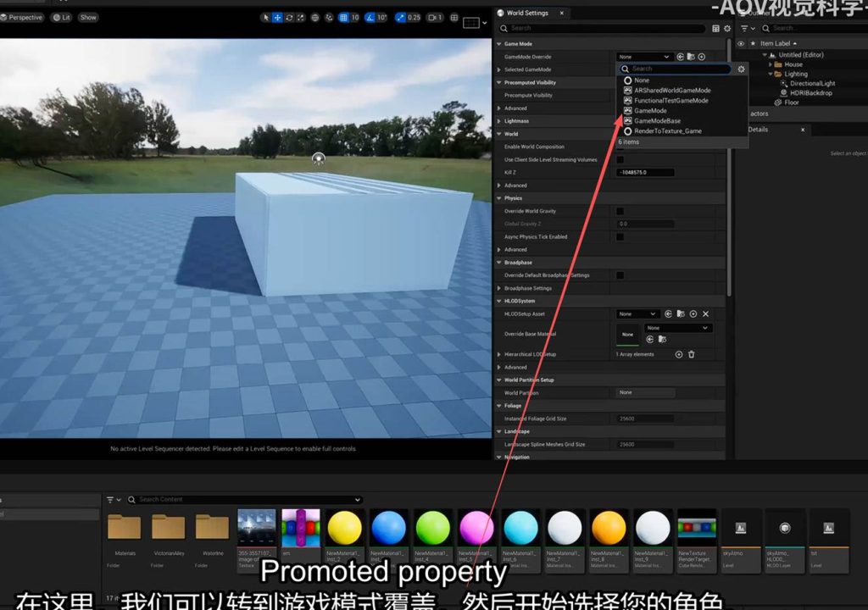The width and height of the screenshot is (868, 610).
Task: Open World Settings panel gear options
Action: (x=727, y=29)
